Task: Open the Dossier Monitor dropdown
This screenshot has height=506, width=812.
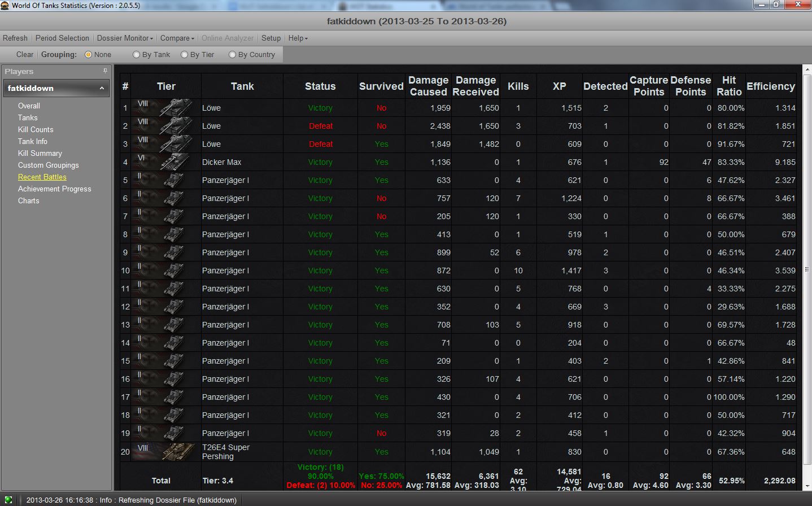Action: point(124,38)
